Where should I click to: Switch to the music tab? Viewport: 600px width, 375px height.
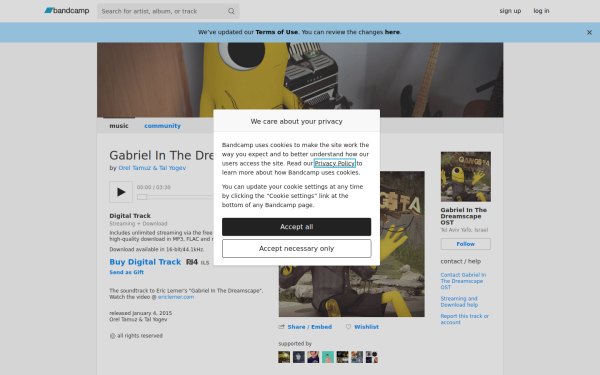pyautogui.click(x=119, y=126)
